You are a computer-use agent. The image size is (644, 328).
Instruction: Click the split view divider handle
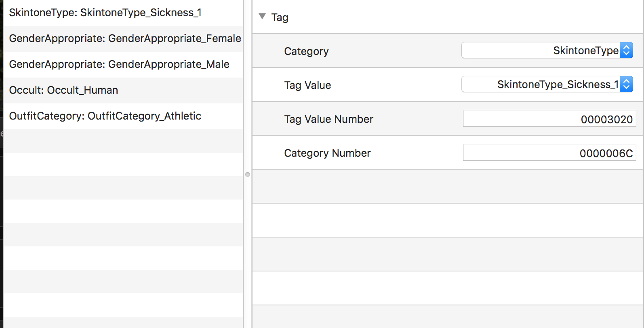tap(248, 175)
